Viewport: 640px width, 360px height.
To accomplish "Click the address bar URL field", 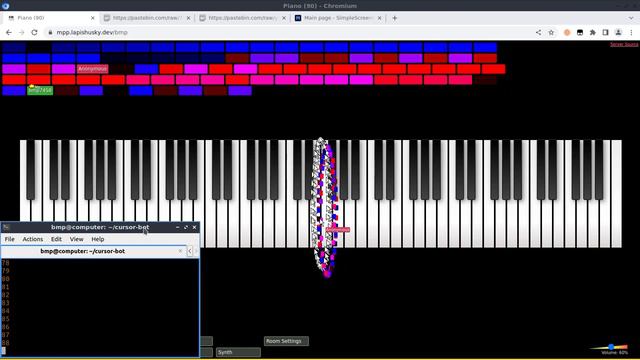I will point(286,32).
